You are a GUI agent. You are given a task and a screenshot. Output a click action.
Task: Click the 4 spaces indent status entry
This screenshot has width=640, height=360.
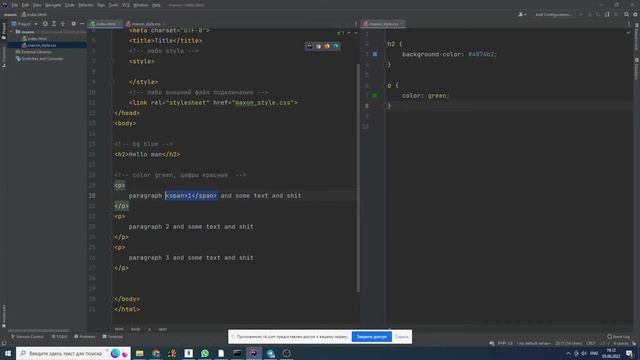(x=621, y=344)
